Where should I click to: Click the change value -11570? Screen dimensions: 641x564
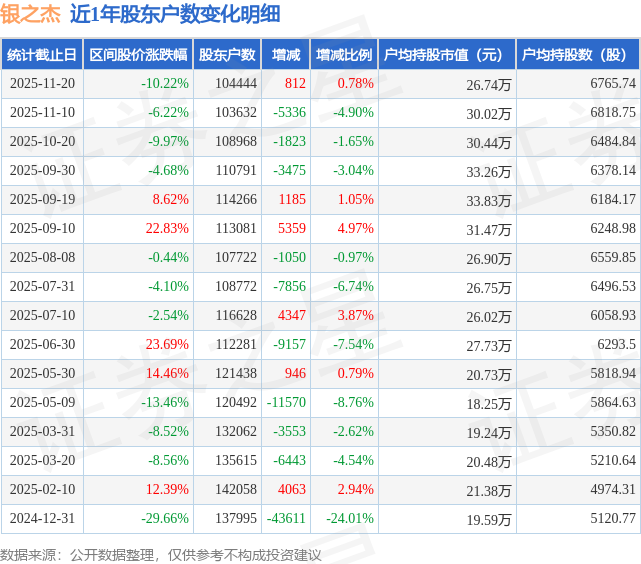click(286, 403)
